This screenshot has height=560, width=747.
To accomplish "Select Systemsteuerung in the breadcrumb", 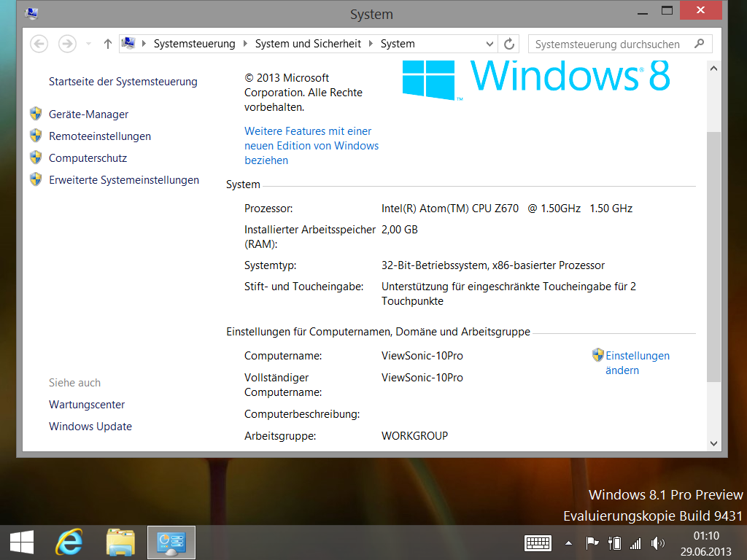I will (194, 44).
